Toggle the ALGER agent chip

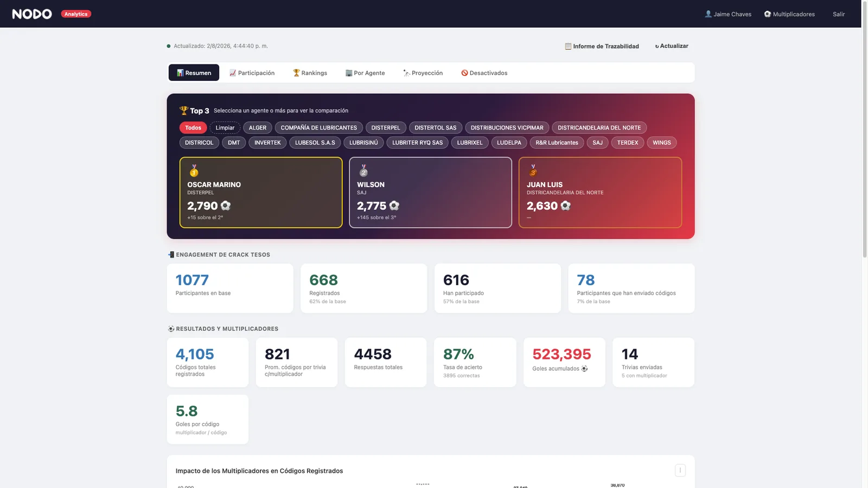(258, 128)
